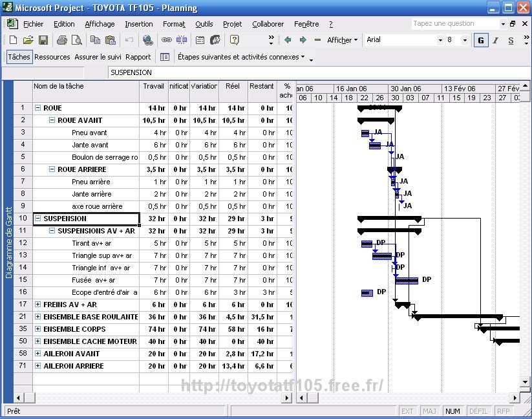Screen dimensions: 532x419
Task: Open the Affichage menu
Action: click(100, 24)
